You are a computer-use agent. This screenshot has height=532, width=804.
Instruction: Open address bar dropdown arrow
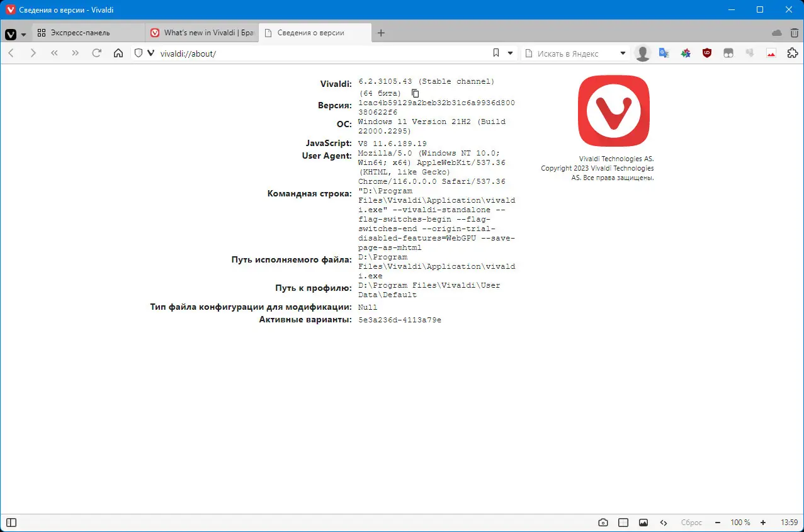point(510,54)
